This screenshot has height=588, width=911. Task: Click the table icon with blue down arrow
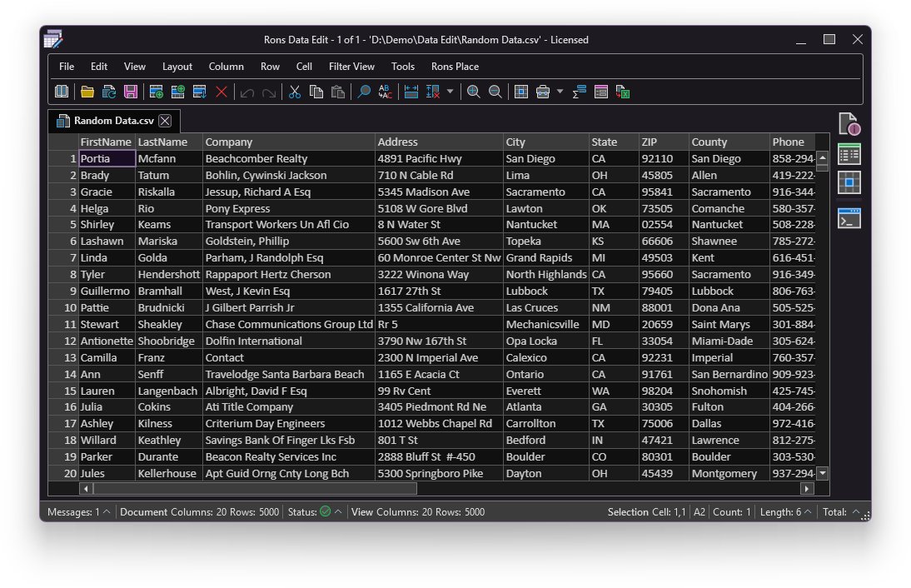tap(199, 92)
